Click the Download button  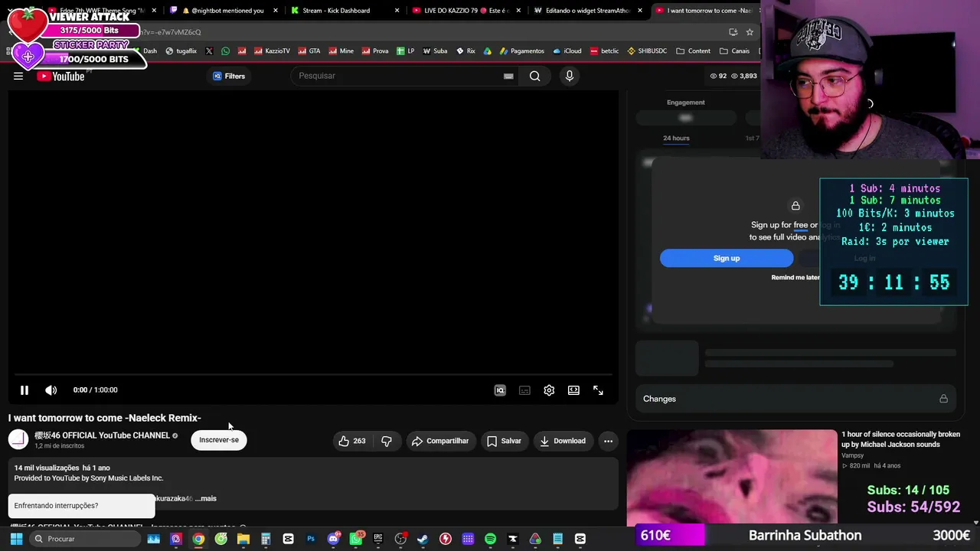pyautogui.click(x=563, y=441)
